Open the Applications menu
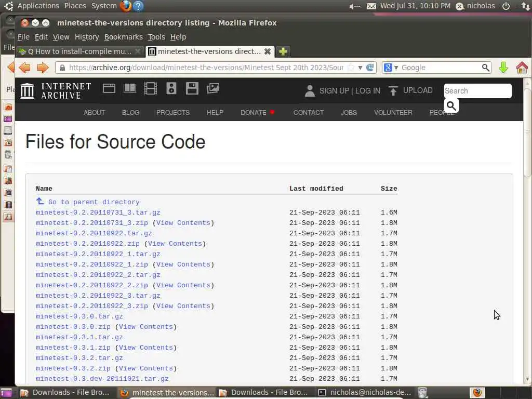This screenshot has height=399, width=532. (38, 6)
